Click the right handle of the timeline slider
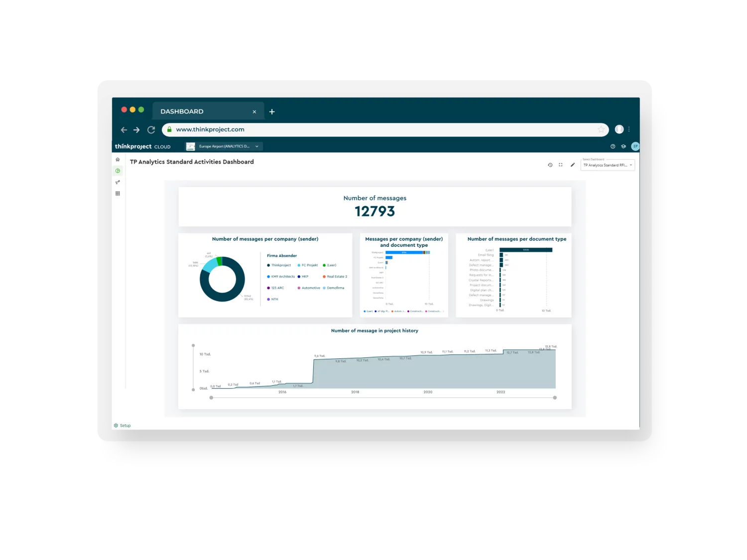This screenshot has height=560, width=747. [555, 398]
